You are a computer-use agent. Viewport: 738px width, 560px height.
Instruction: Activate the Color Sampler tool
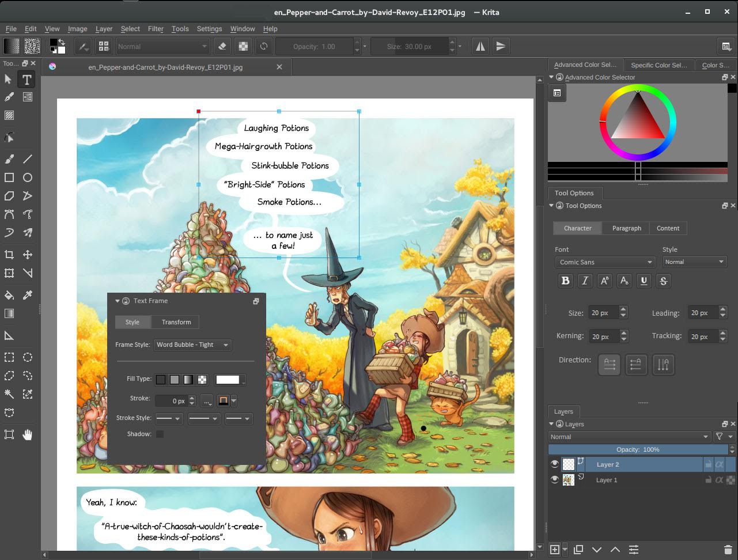coord(27,295)
